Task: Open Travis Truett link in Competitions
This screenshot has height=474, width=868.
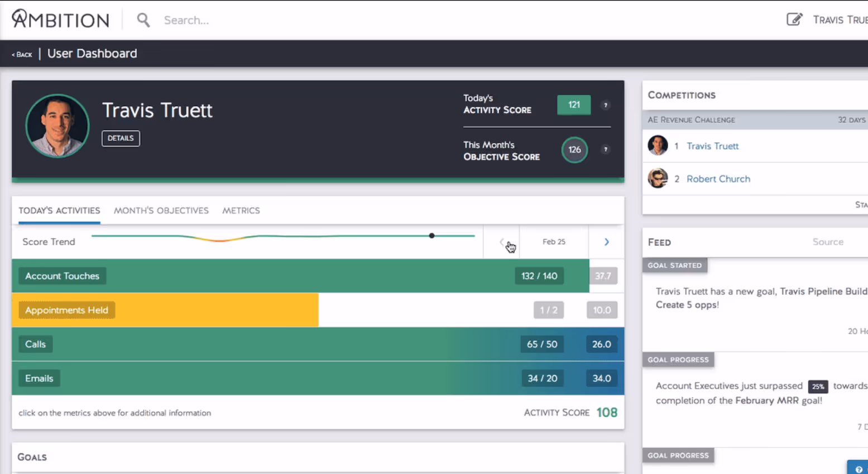Action: pyautogui.click(x=712, y=146)
